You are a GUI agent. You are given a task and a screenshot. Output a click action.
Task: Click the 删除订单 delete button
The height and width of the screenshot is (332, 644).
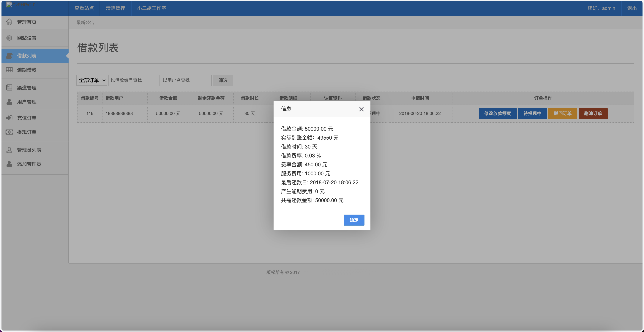pos(593,113)
